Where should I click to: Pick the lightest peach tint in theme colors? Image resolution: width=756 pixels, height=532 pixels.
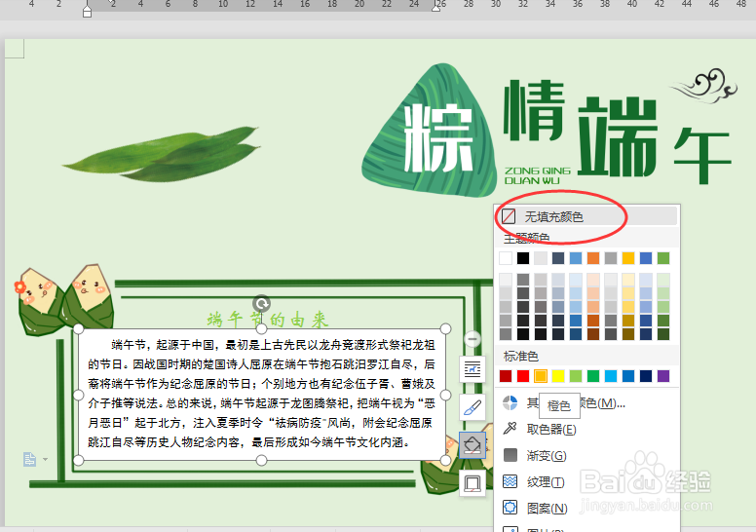coord(593,280)
